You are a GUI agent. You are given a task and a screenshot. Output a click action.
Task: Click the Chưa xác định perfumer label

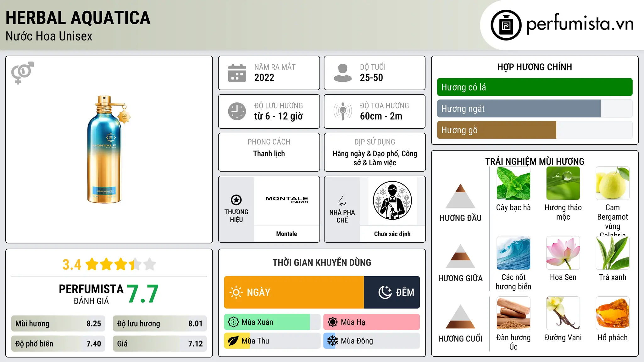coord(392,234)
